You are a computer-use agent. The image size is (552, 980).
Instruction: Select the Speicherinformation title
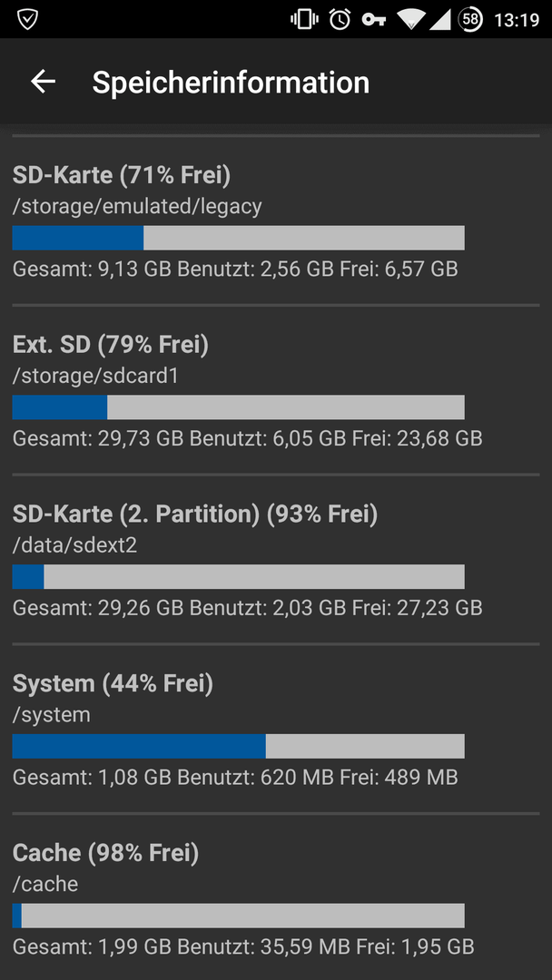(x=231, y=83)
